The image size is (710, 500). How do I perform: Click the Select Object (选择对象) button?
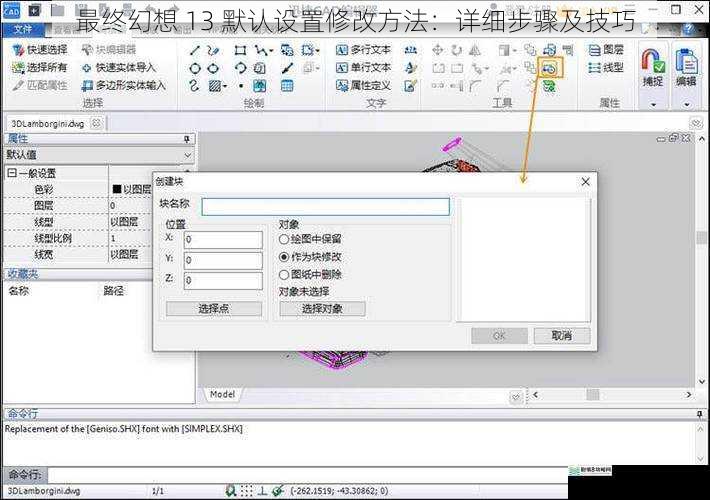click(x=322, y=309)
